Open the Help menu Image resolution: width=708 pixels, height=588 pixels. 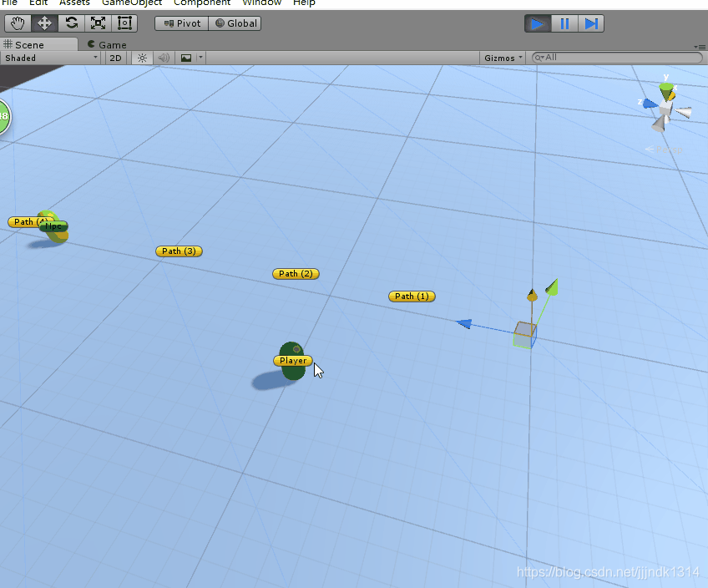[304, 3]
